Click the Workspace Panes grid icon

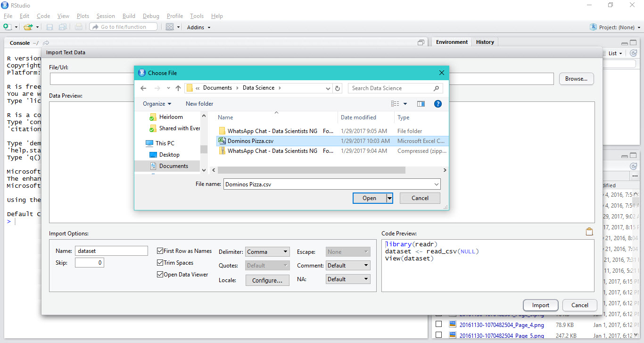pos(170,27)
